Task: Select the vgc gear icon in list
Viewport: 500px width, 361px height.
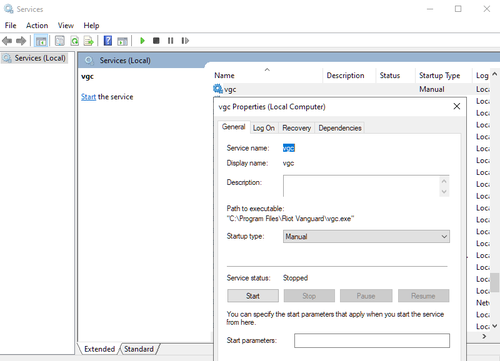Action: click(x=218, y=89)
